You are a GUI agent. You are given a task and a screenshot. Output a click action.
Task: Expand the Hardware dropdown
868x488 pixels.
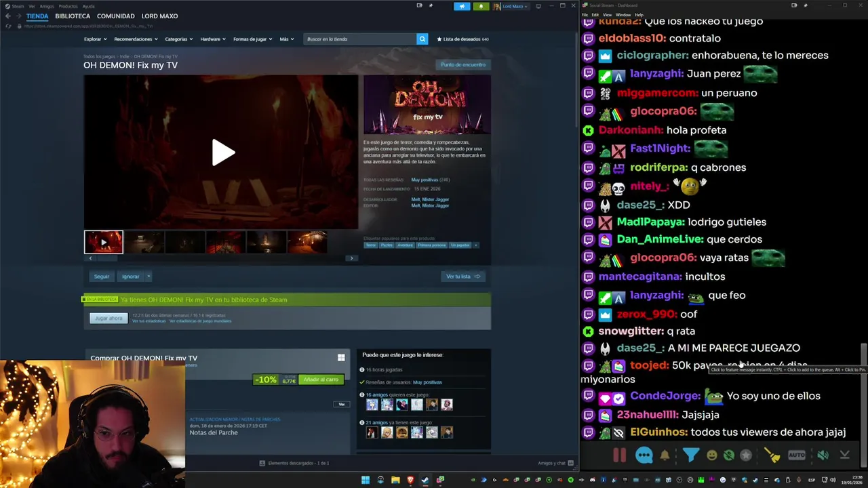click(212, 39)
